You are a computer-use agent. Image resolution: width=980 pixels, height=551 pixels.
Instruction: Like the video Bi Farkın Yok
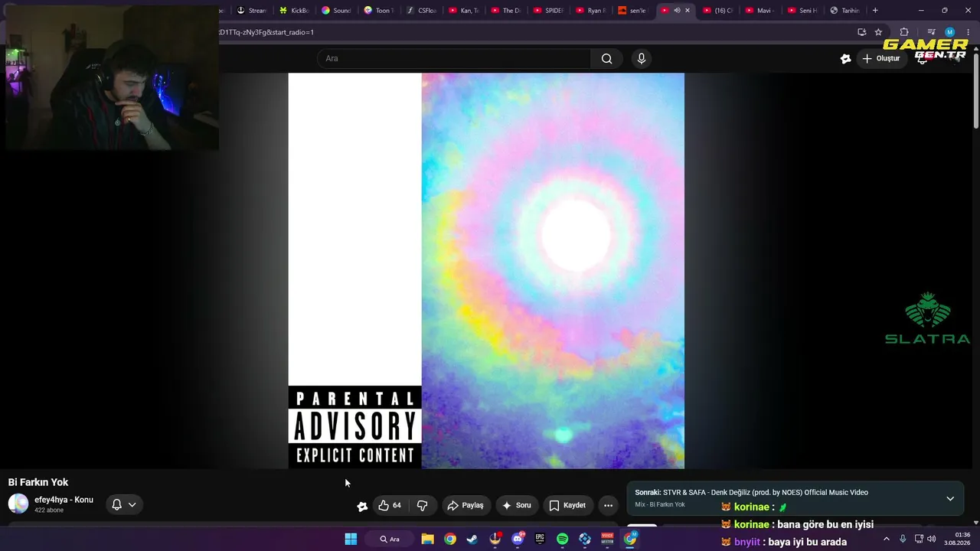(390, 505)
